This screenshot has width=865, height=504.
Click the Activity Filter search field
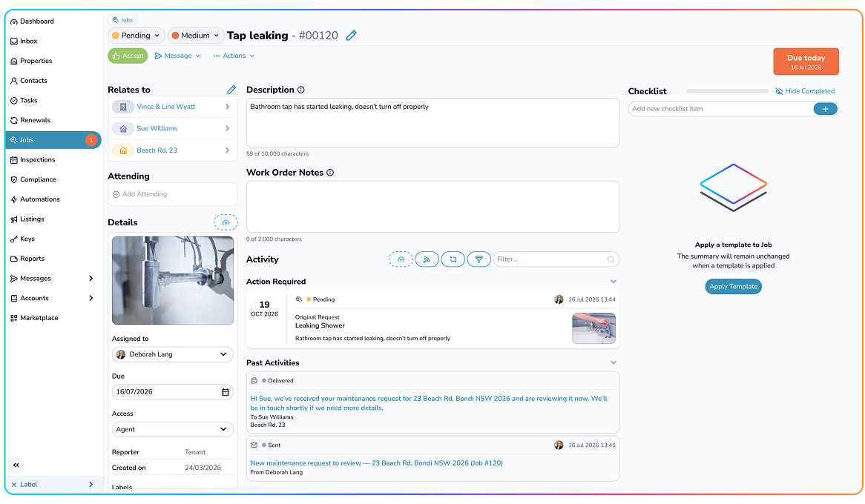pyautogui.click(x=556, y=259)
